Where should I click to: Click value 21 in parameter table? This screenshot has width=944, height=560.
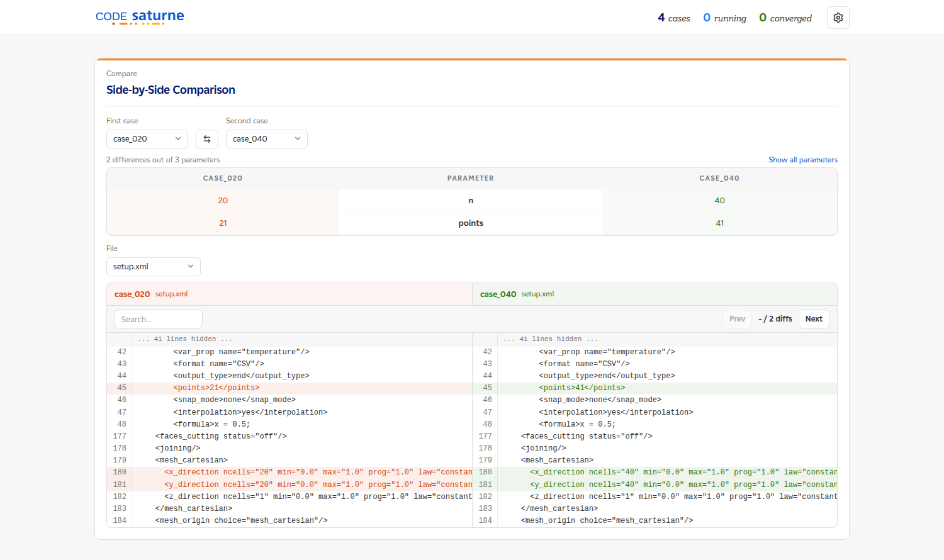click(x=223, y=223)
